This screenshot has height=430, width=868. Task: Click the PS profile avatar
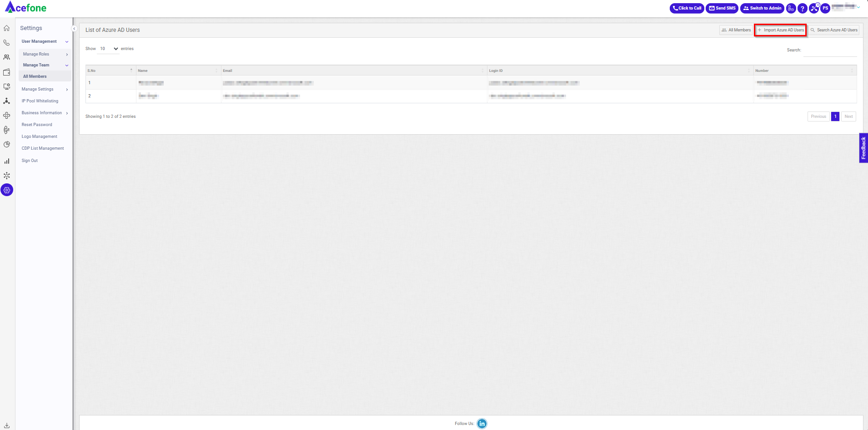pyautogui.click(x=825, y=8)
